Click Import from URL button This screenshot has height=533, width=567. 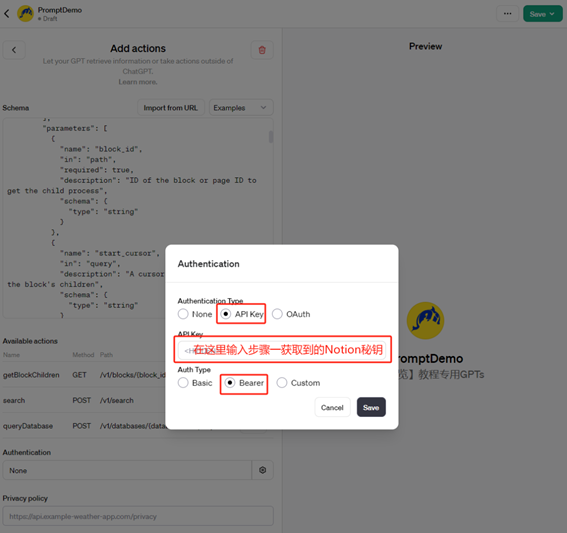(x=171, y=108)
